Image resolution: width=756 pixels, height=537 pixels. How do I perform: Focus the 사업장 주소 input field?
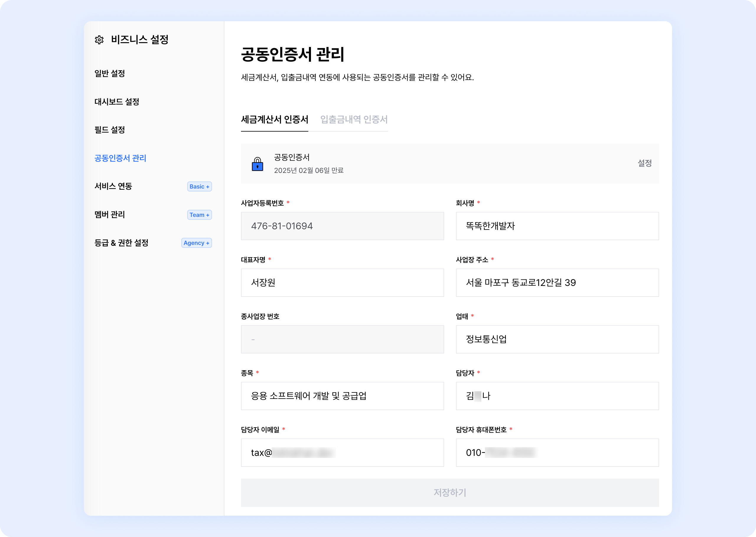click(x=557, y=283)
